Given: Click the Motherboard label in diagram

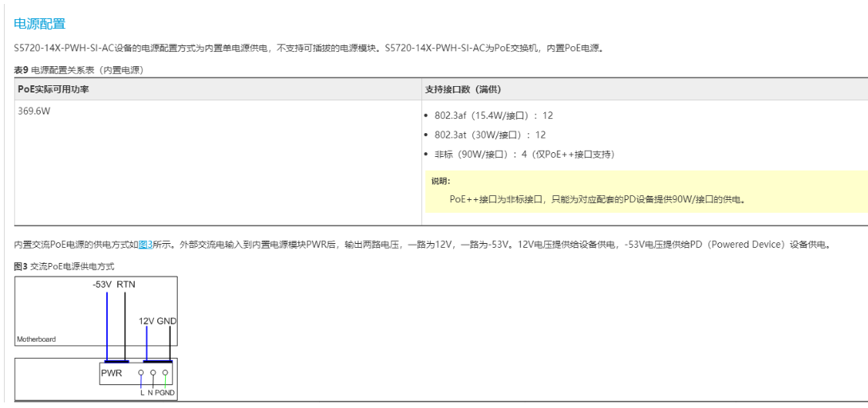Looking at the screenshot, I should (x=37, y=339).
